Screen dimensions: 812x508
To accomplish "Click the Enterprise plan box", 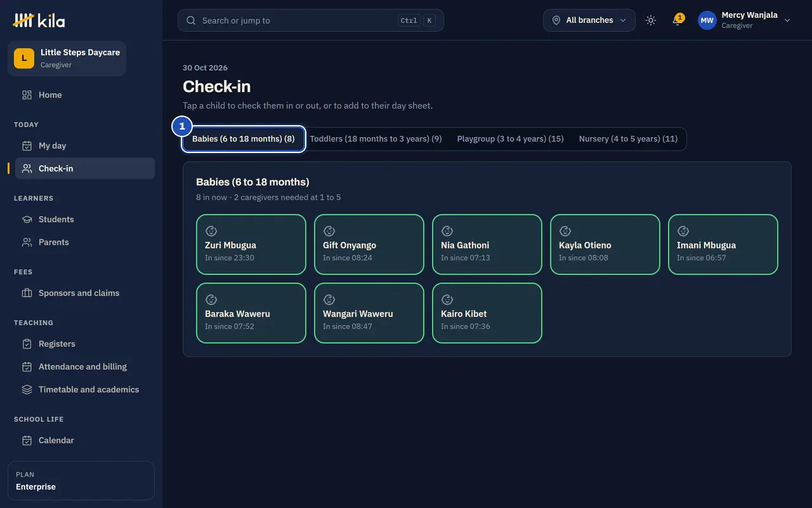I will 81,481.
